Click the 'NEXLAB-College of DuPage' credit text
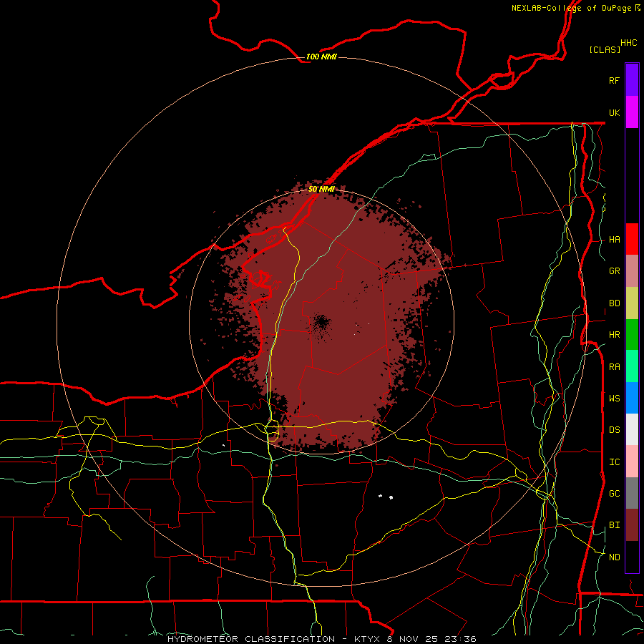This screenshot has width=644, height=644. tap(571, 8)
